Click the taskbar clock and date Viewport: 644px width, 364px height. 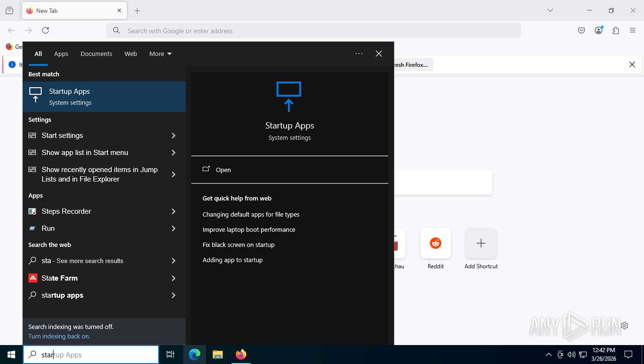604,355
